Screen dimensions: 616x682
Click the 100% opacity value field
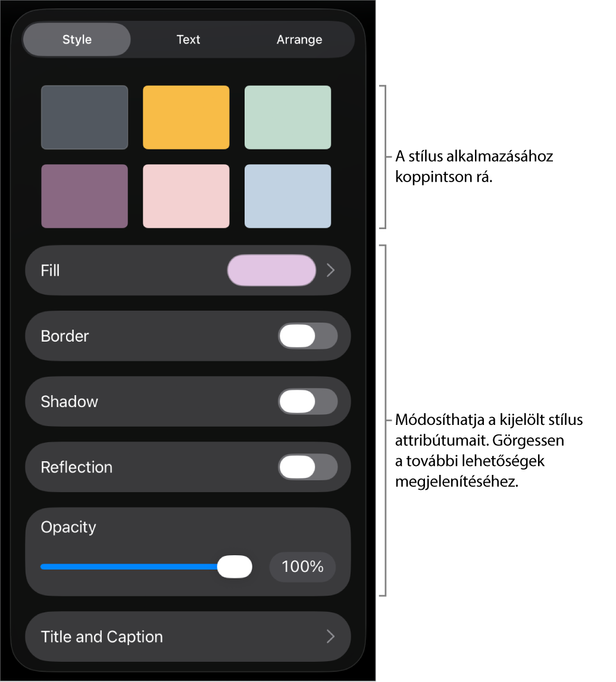pyautogui.click(x=302, y=567)
